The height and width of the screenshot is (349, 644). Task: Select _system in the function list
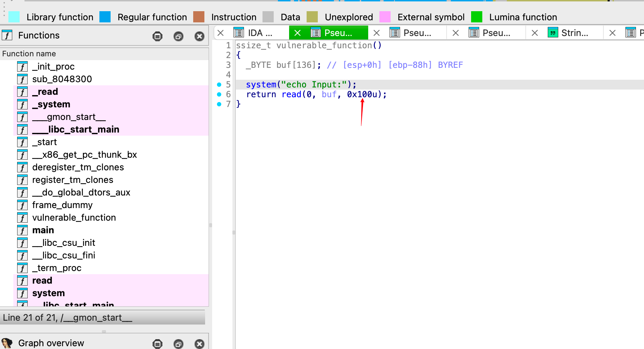51,104
